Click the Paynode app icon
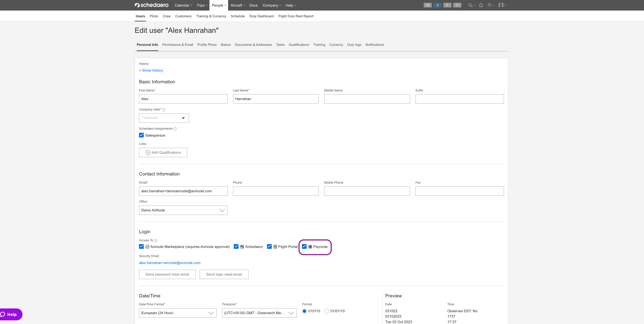 coord(310,247)
